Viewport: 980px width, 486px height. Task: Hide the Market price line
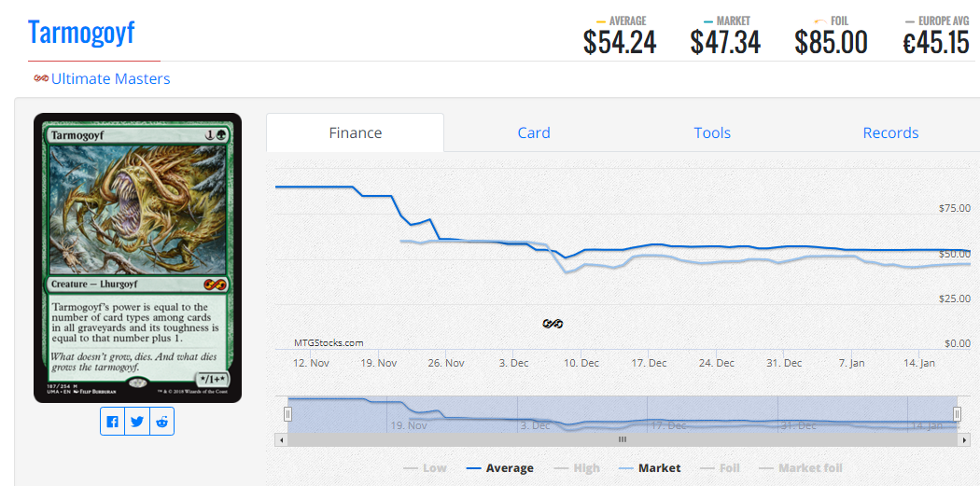click(x=650, y=468)
